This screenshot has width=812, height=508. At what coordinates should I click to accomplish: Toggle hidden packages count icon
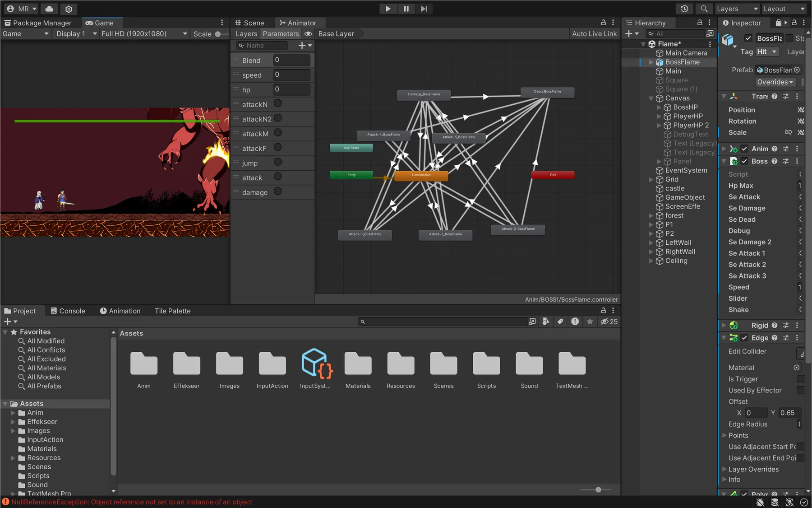[x=609, y=322]
